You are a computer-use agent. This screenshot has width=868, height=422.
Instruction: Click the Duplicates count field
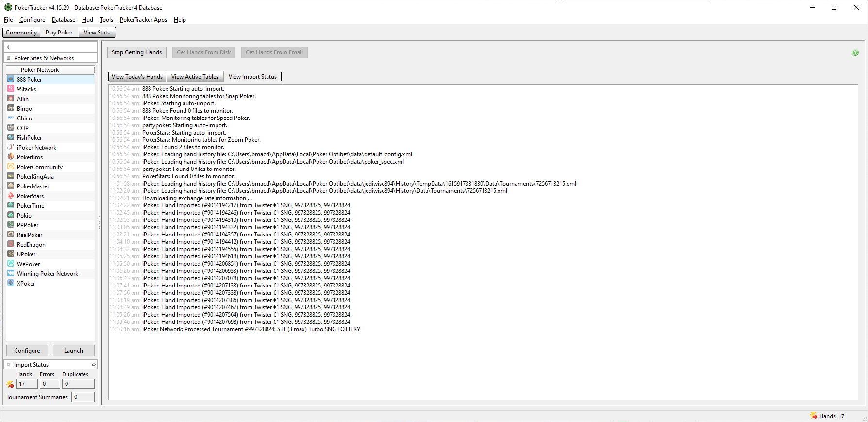(78, 384)
